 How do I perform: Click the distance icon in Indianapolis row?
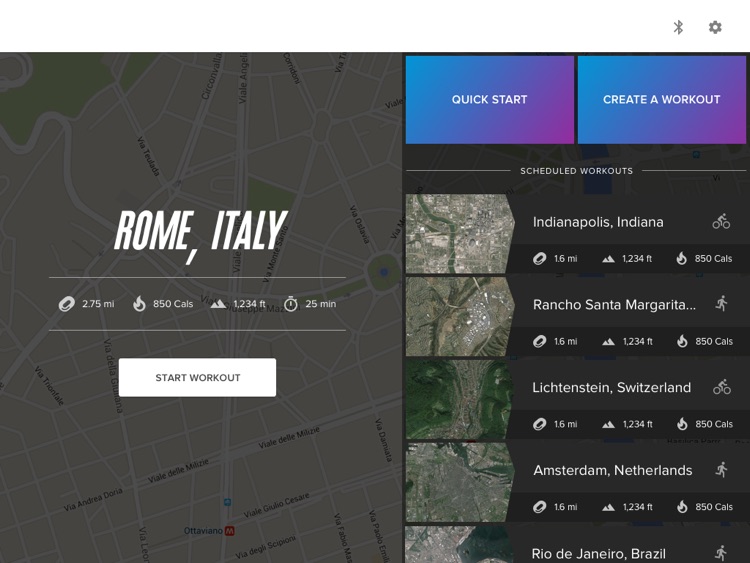pos(540,259)
